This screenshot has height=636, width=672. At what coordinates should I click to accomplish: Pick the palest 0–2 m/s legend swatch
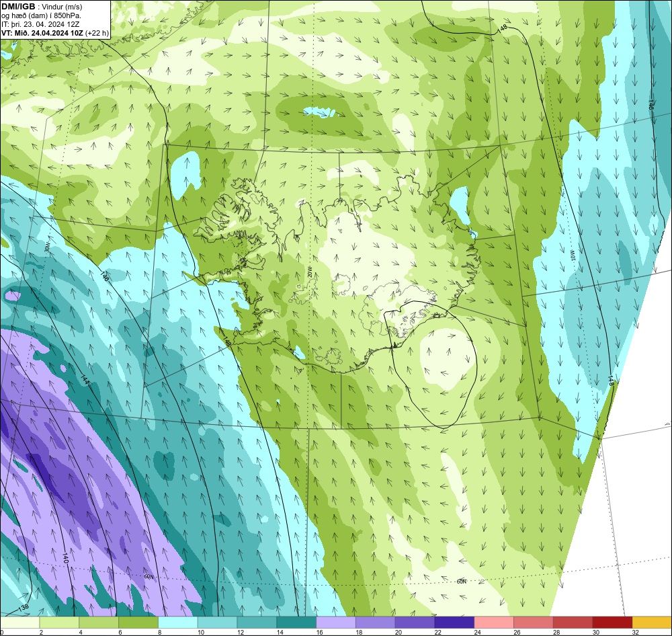point(19,623)
